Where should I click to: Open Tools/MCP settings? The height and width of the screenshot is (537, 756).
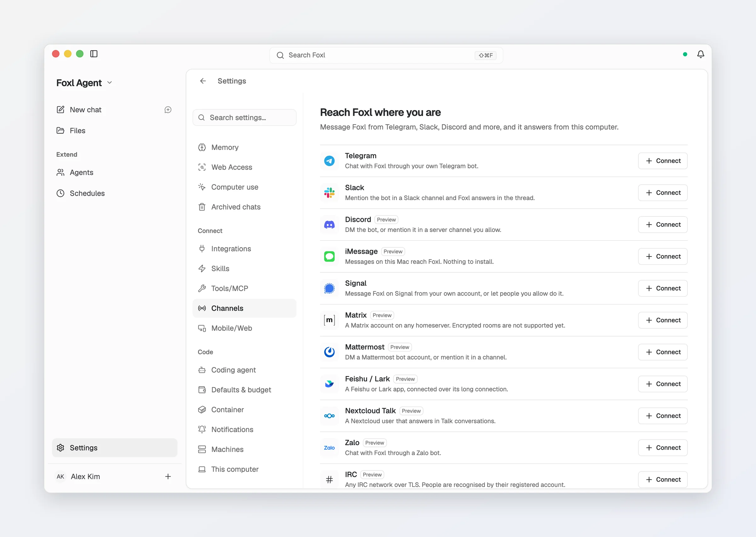[x=244, y=288]
